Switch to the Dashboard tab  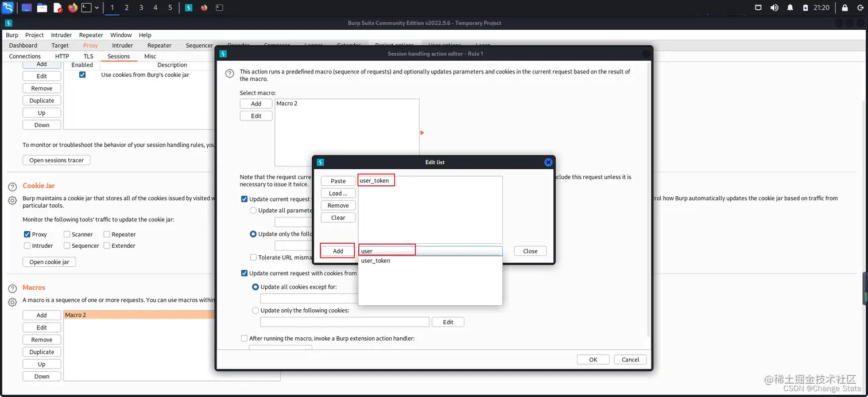pyautogui.click(x=23, y=45)
